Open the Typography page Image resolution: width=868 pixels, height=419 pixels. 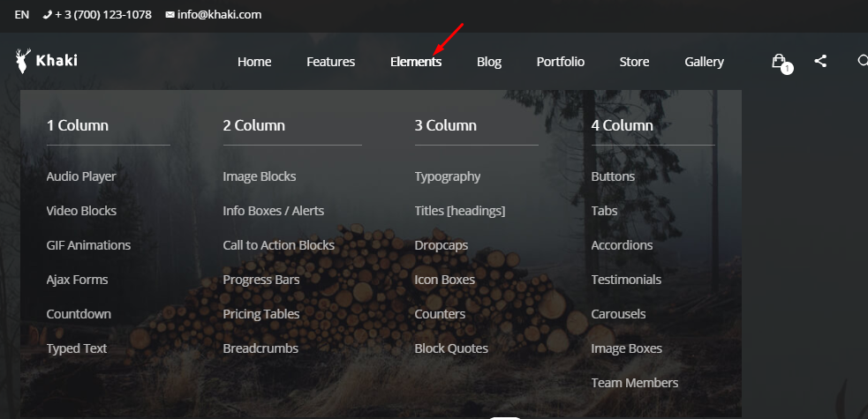click(448, 177)
